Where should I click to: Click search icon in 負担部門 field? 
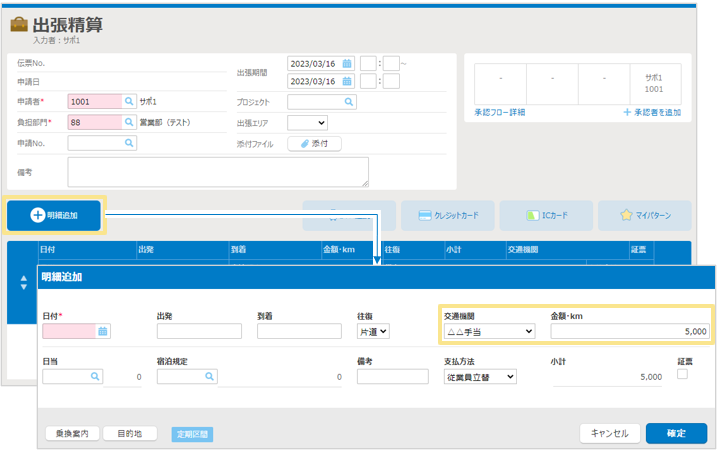coord(129,122)
